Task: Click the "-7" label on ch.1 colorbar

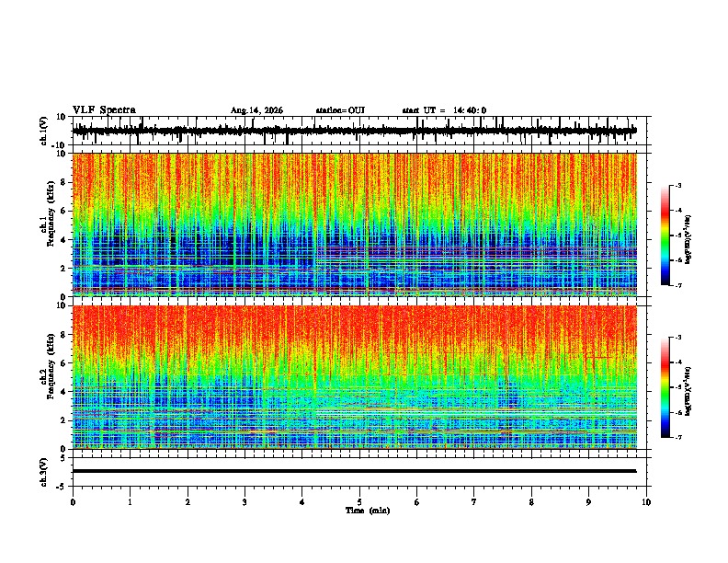Action: pyautogui.click(x=677, y=285)
